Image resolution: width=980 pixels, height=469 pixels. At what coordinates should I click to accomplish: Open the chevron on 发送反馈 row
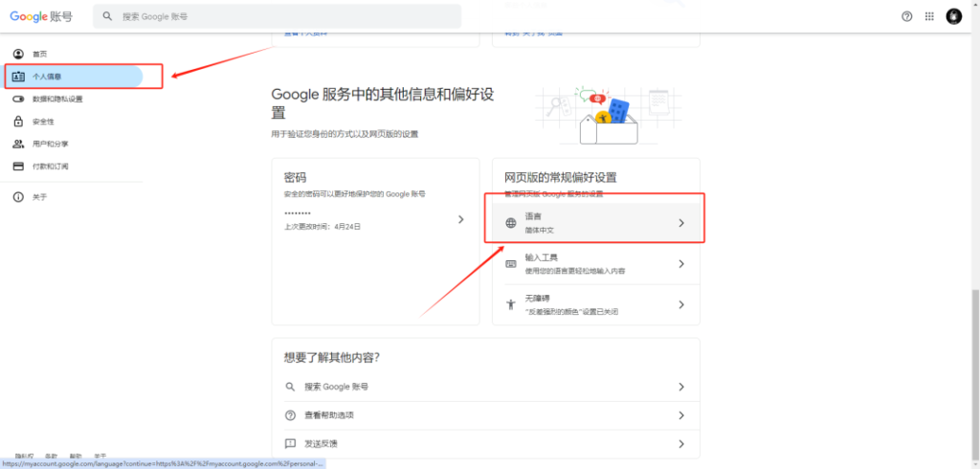[681, 443]
